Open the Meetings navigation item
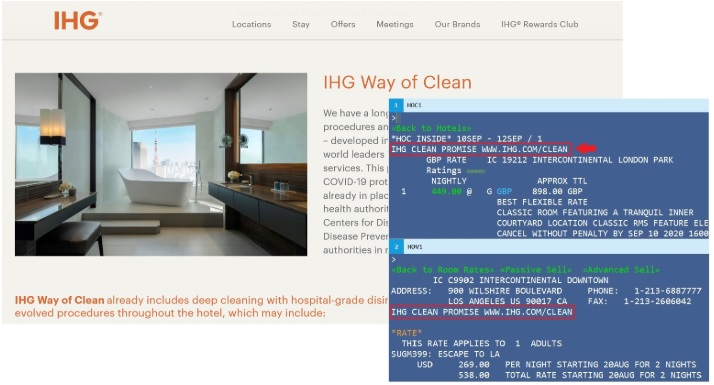 (395, 24)
